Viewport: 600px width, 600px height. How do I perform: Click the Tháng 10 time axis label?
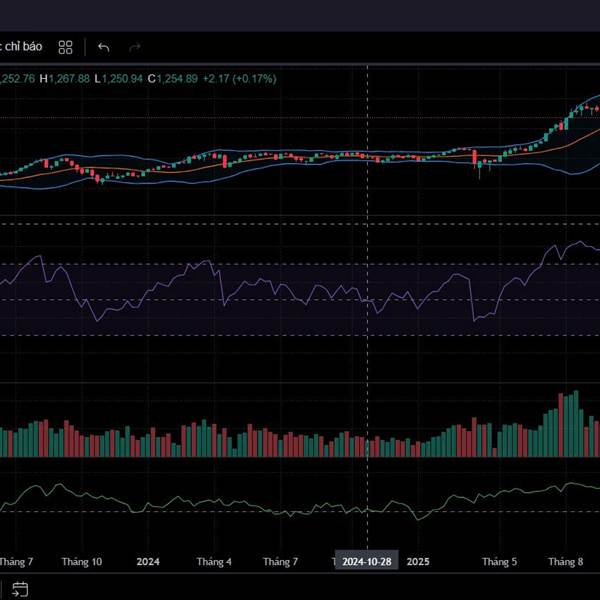tap(81, 562)
